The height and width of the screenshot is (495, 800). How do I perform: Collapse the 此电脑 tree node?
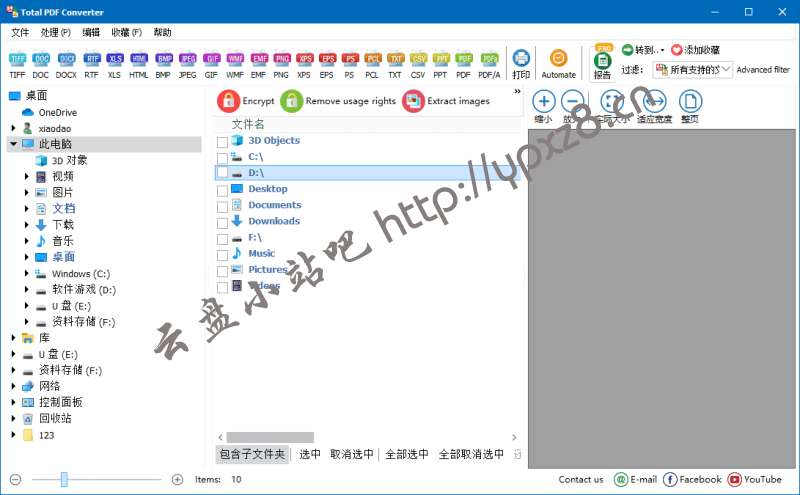(x=13, y=144)
